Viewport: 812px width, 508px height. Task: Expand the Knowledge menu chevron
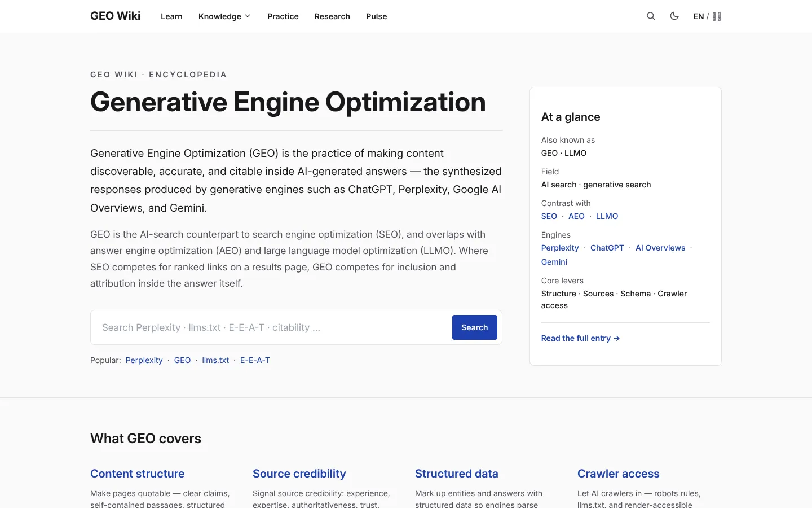[x=247, y=16]
